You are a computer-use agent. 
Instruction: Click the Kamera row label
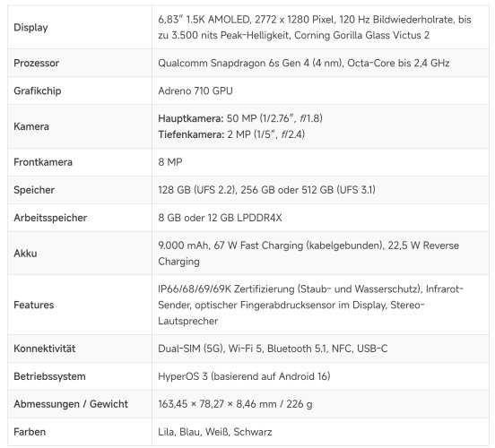[31, 126]
